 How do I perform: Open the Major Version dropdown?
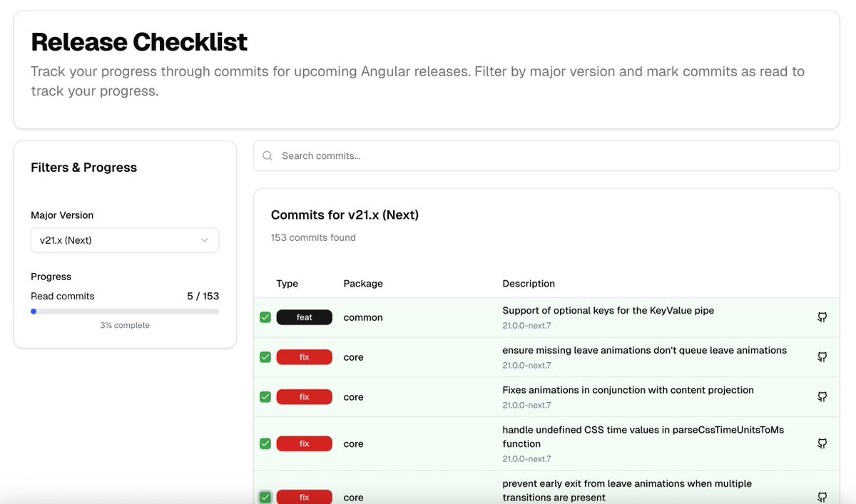click(x=125, y=240)
